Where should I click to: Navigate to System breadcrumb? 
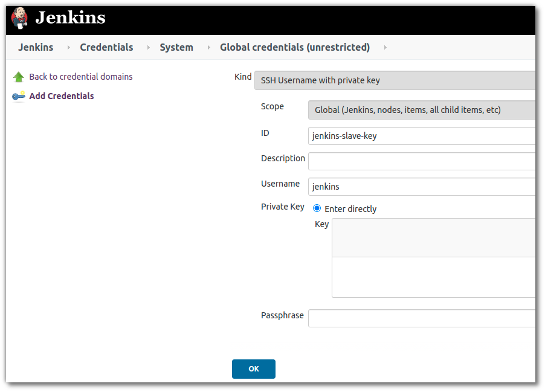point(176,47)
